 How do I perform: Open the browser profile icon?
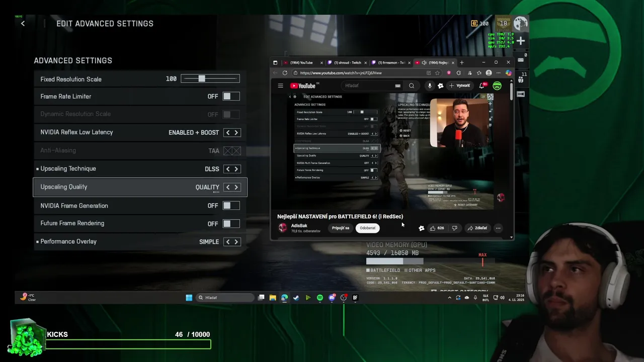489,73
